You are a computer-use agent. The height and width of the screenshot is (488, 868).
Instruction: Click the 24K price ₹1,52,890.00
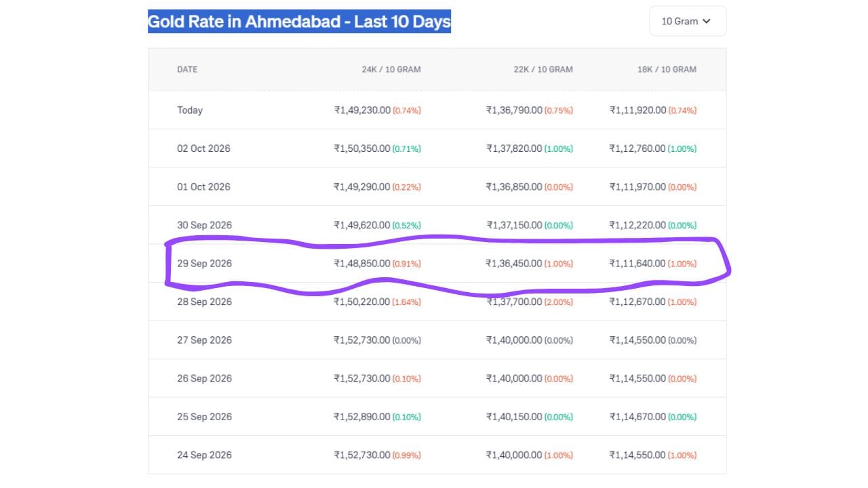[362, 416]
